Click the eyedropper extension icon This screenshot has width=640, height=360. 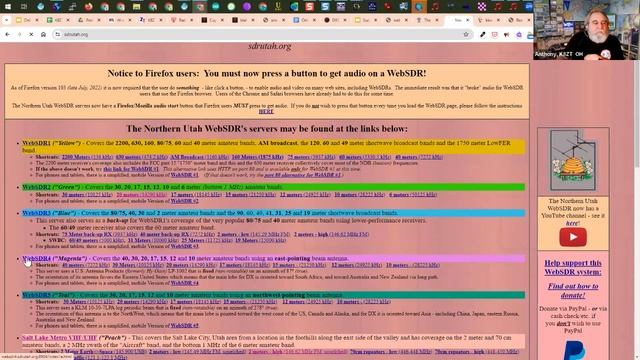pyautogui.click(x=483, y=35)
